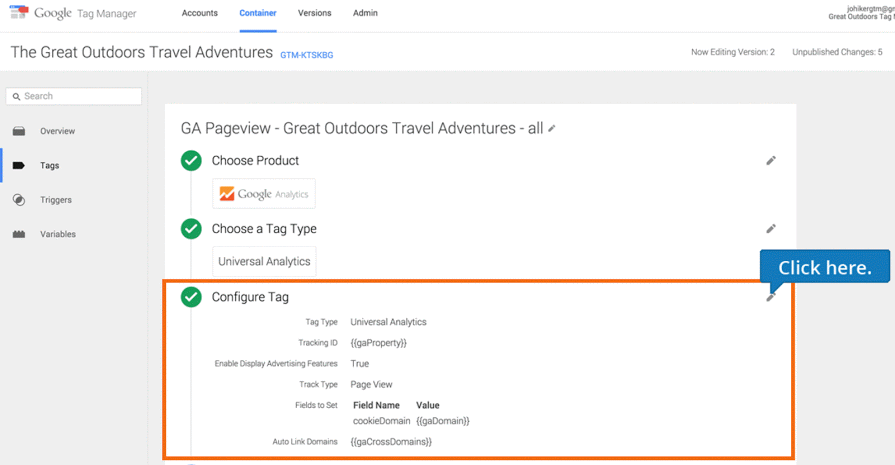Viewport: 895px width, 465px height.
Task: Select the Container tab
Action: (258, 13)
